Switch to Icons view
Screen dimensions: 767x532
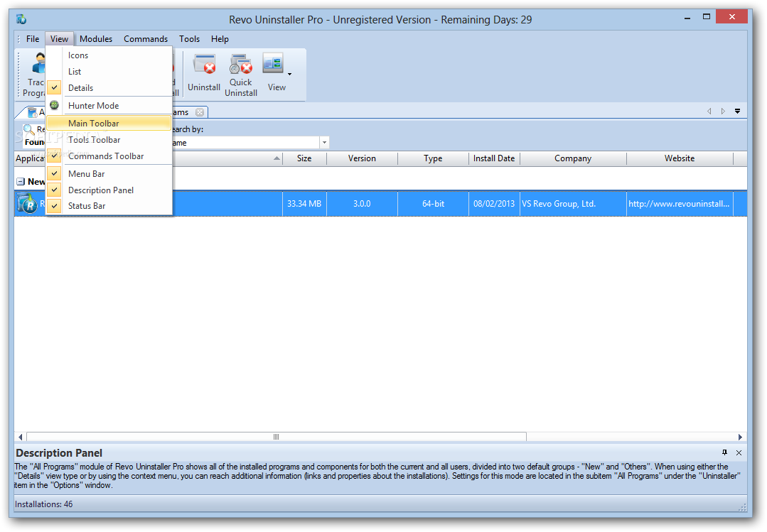click(109, 55)
